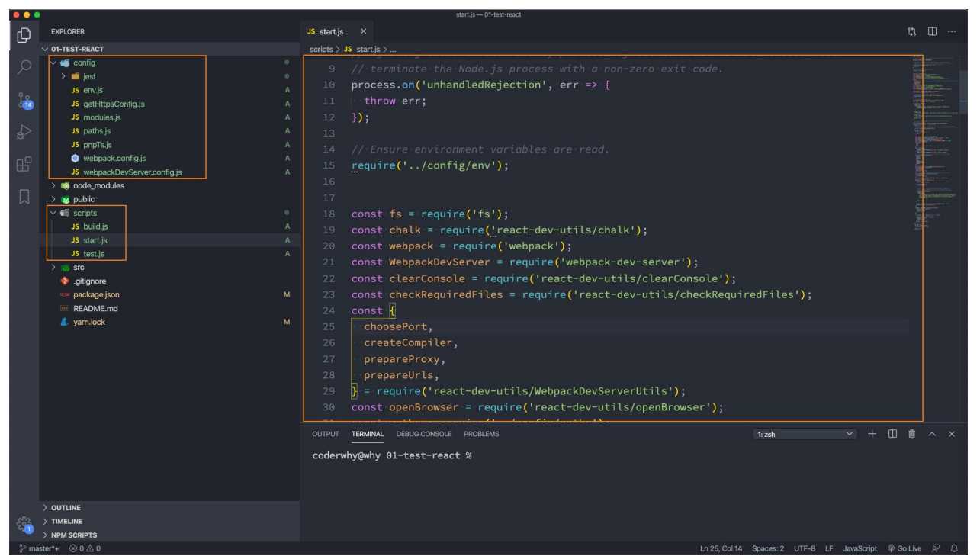
Task: Toggle the notifications bell in status bar
Action: click(954, 548)
